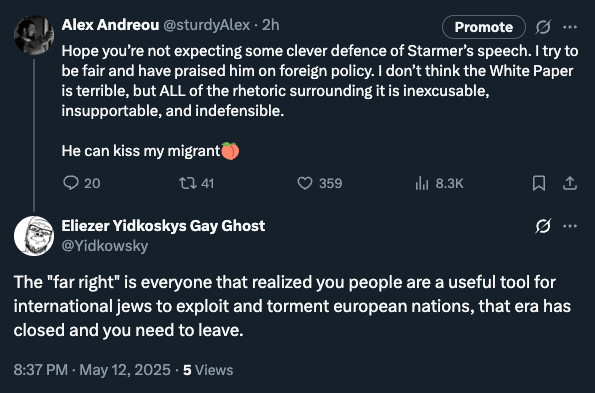Open Alex Andreou's profile name link
The width and height of the screenshot is (595, 393).
pos(110,25)
